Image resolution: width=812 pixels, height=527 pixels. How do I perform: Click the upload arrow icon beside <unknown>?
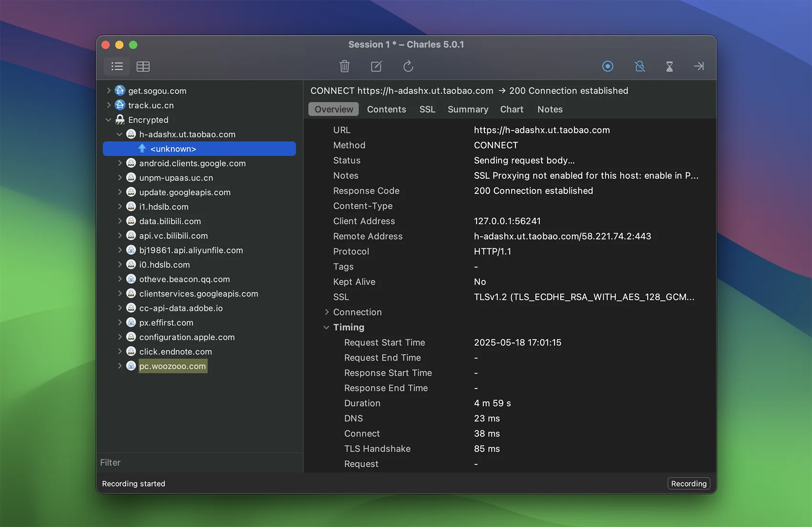(x=142, y=148)
